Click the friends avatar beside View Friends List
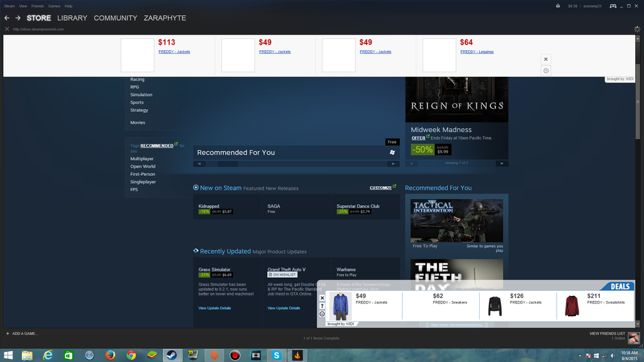Viewport: 644px width, 362px height. [x=633, y=337]
